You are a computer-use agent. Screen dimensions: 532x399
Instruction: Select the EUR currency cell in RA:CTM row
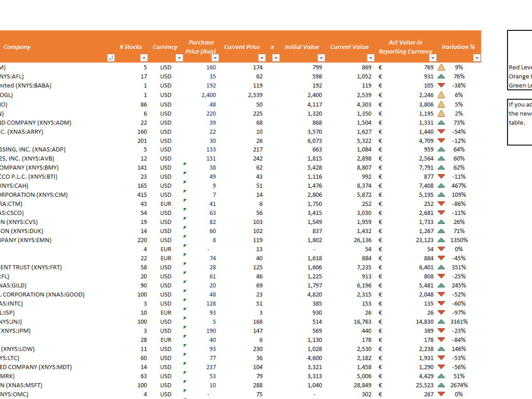(x=167, y=204)
